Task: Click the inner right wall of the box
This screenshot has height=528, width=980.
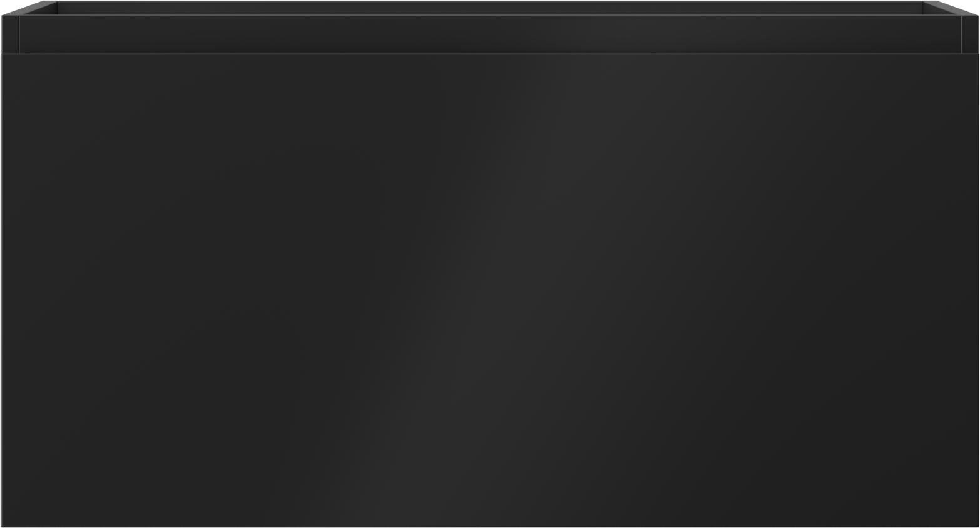Action: (942, 8)
